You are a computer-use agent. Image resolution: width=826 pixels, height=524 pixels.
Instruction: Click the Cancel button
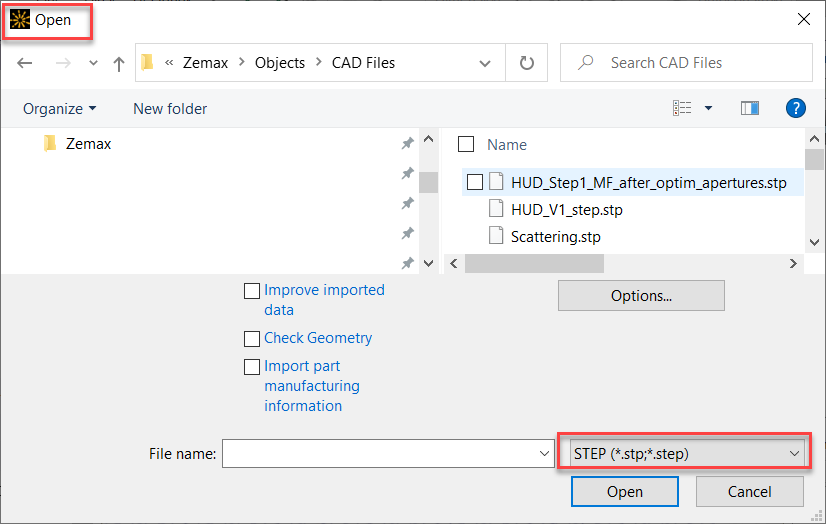pyautogui.click(x=750, y=491)
